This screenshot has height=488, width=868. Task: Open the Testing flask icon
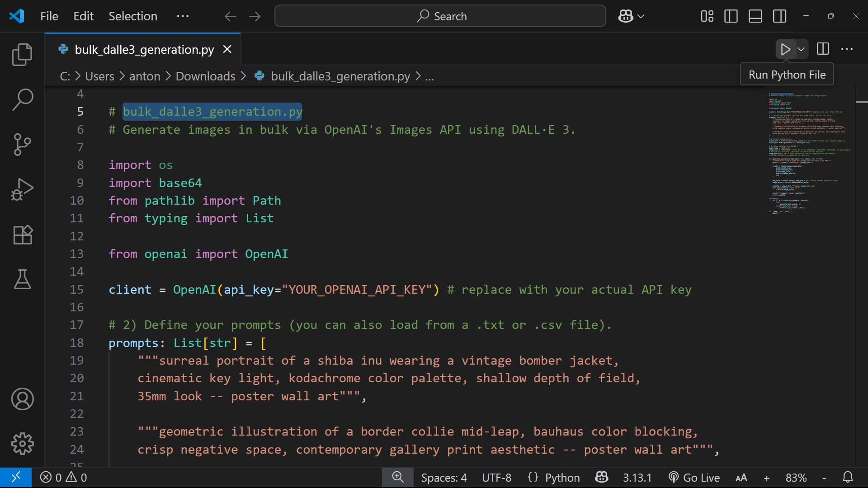[22, 280]
